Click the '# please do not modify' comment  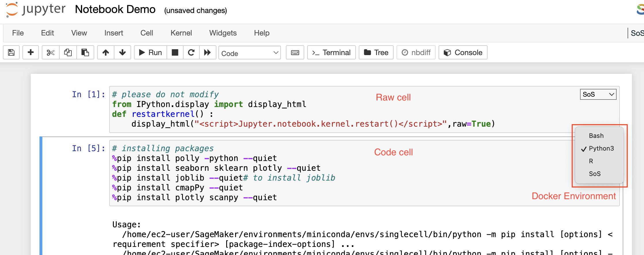165,94
